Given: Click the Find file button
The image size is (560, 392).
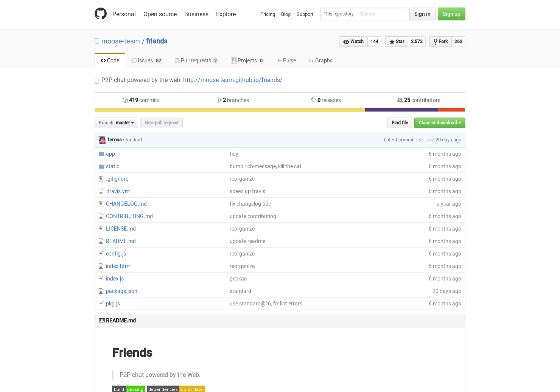Looking at the screenshot, I should coord(400,123).
